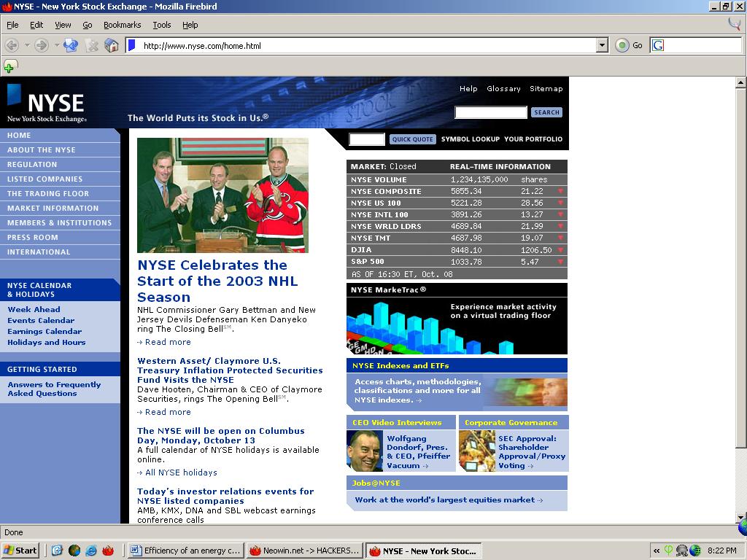Click the site SEARCH button

pyautogui.click(x=546, y=112)
